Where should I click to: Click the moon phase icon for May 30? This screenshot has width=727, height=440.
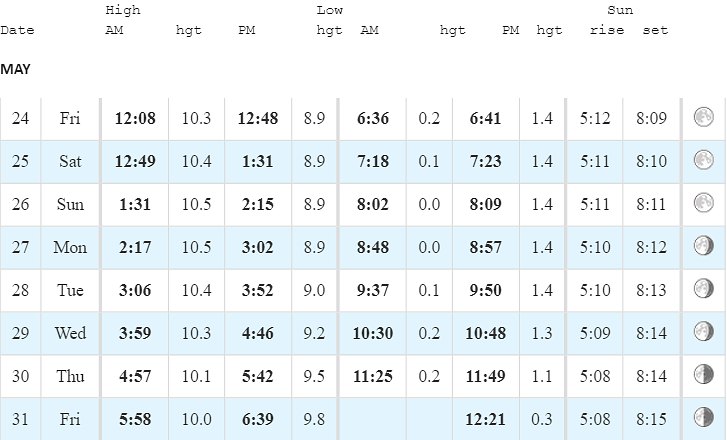tap(703, 374)
